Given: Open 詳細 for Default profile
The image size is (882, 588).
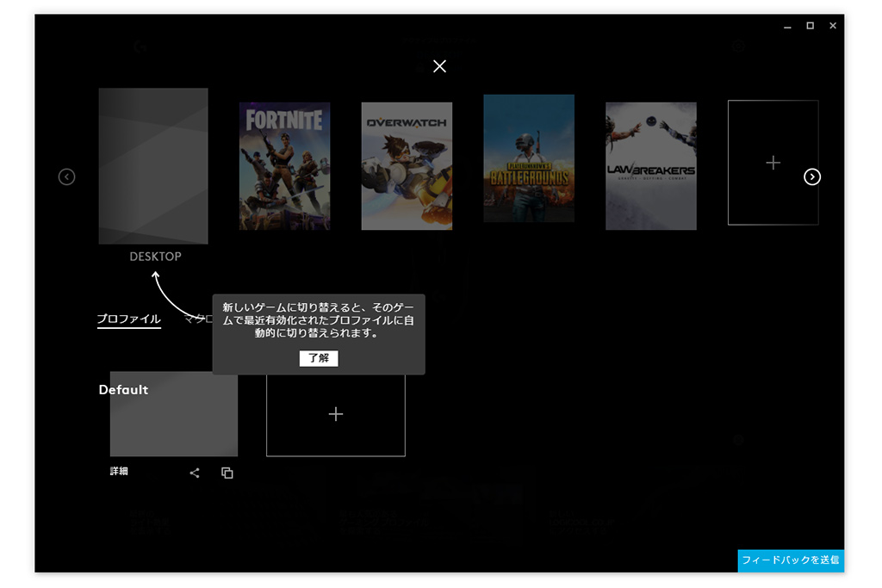Looking at the screenshot, I should point(119,471).
